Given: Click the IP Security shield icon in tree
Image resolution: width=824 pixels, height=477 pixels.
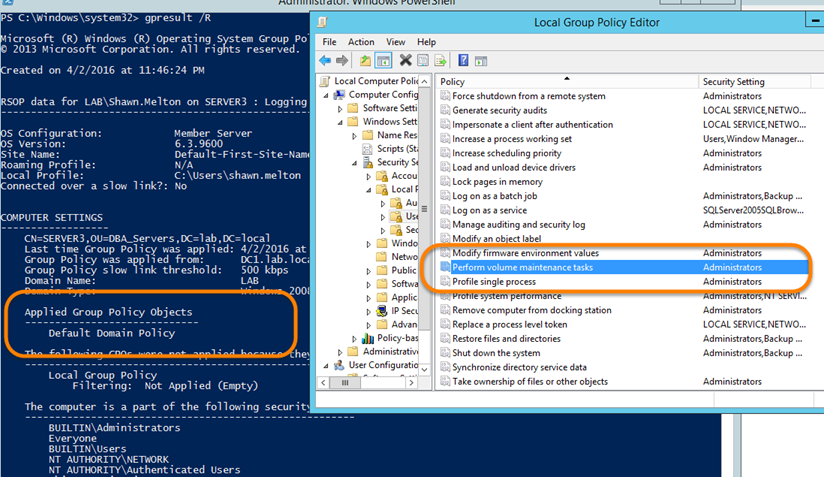Looking at the screenshot, I should coord(382,310).
